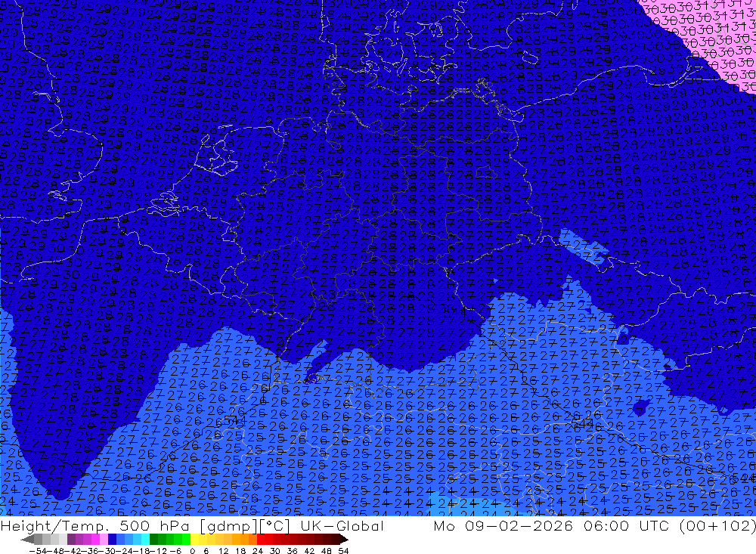Click the '-54' legend label
Viewport: 756px width, 554px height.
coord(38,551)
